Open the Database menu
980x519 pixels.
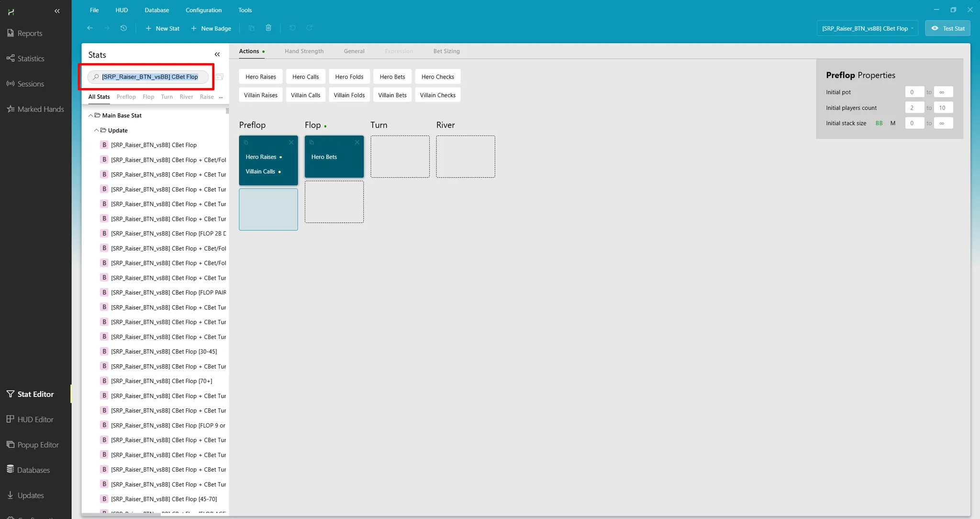(156, 10)
